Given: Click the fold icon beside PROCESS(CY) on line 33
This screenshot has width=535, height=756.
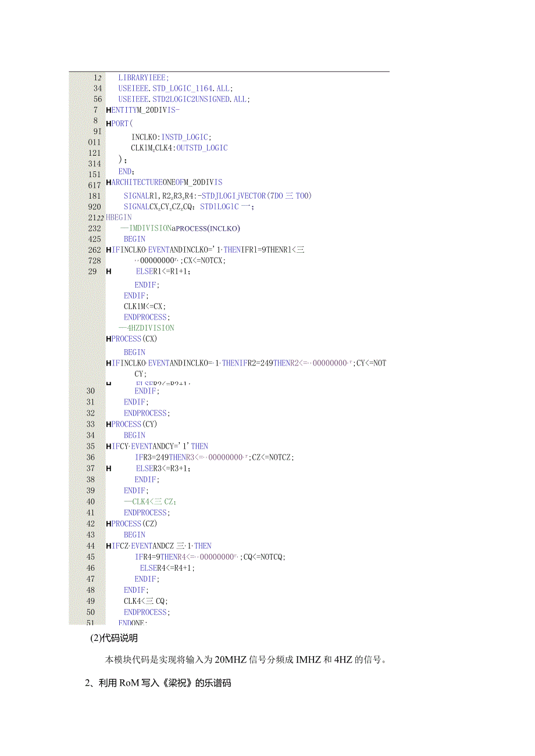Looking at the screenshot, I should pos(107,424).
